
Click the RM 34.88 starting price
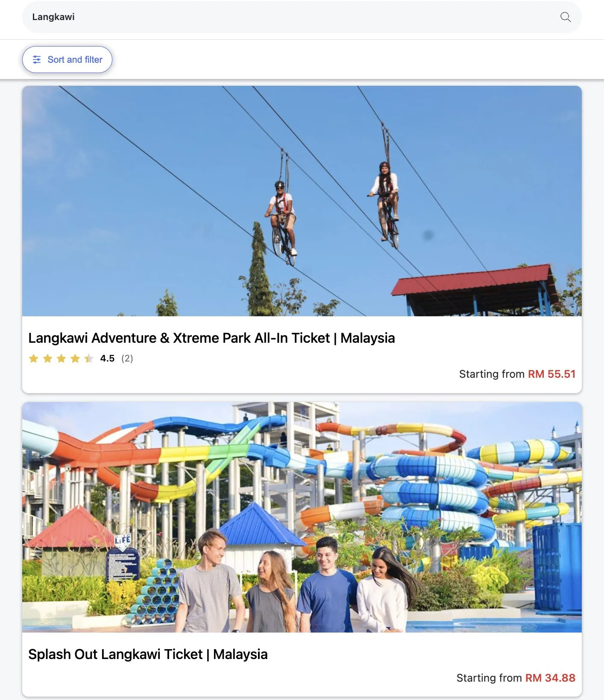click(550, 678)
